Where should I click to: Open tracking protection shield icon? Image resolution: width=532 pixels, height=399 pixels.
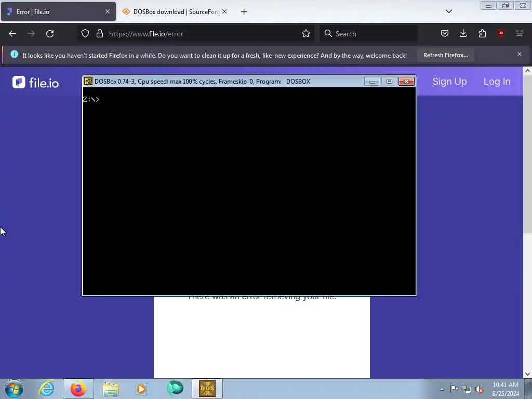pos(85,33)
